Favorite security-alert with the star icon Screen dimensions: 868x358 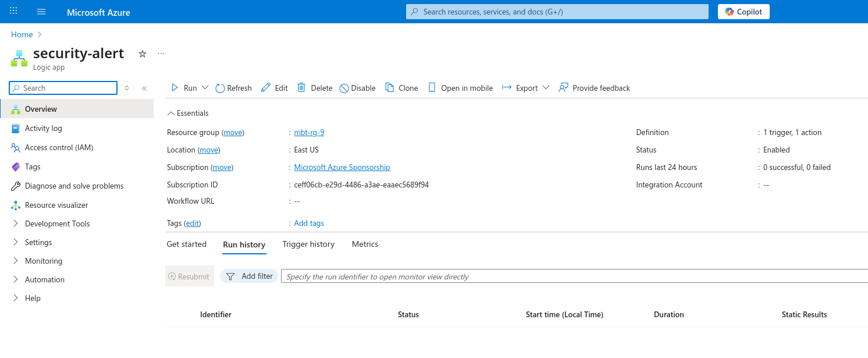(x=143, y=54)
